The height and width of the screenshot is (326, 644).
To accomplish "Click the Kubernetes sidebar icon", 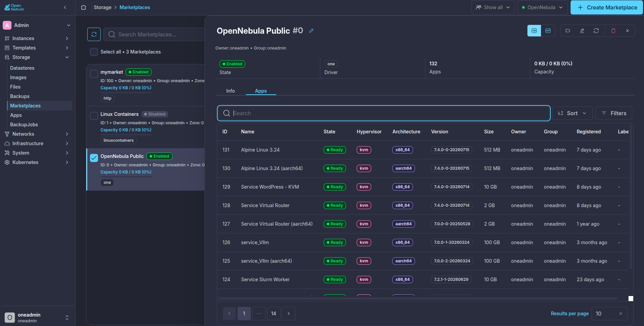I will (7, 162).
